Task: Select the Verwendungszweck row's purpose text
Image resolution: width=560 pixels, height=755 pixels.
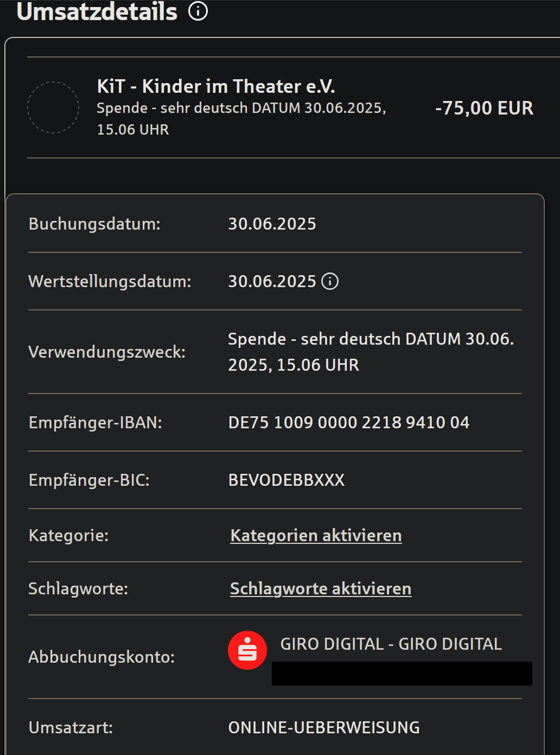Action: point(370,351)
